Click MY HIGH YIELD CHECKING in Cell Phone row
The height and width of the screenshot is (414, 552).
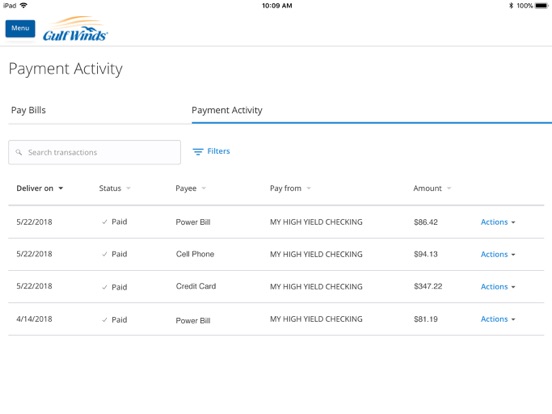pos(316,254)
